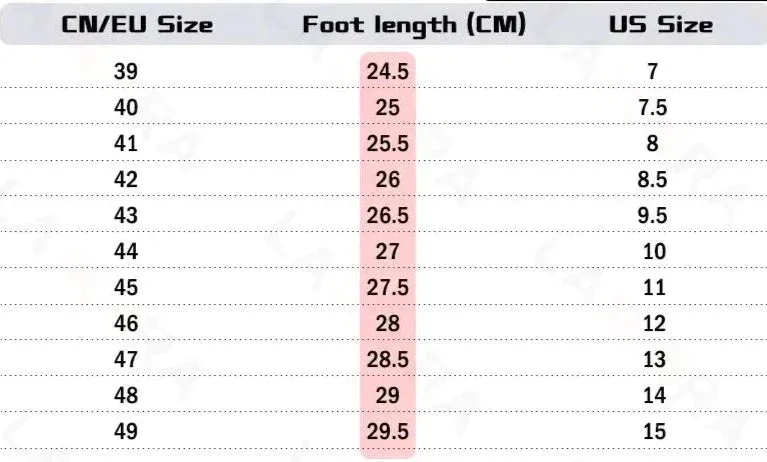Click the US Size column header

point(661,25)
